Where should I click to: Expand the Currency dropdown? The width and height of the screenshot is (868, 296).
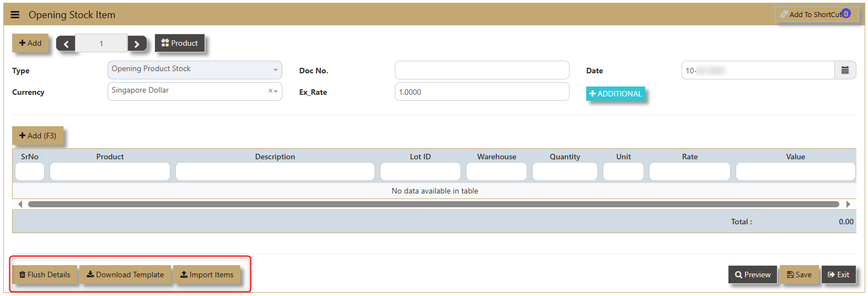coord(276,91)
